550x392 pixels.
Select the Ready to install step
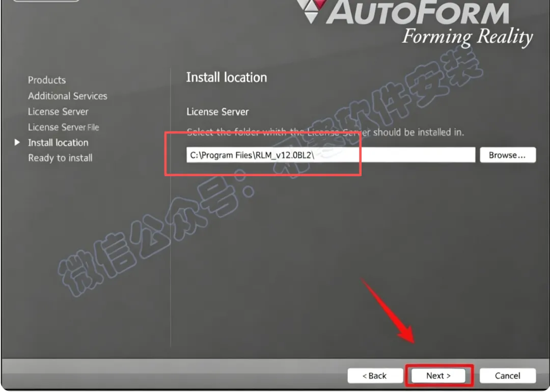pyautogui.click(x=60, y=158)
